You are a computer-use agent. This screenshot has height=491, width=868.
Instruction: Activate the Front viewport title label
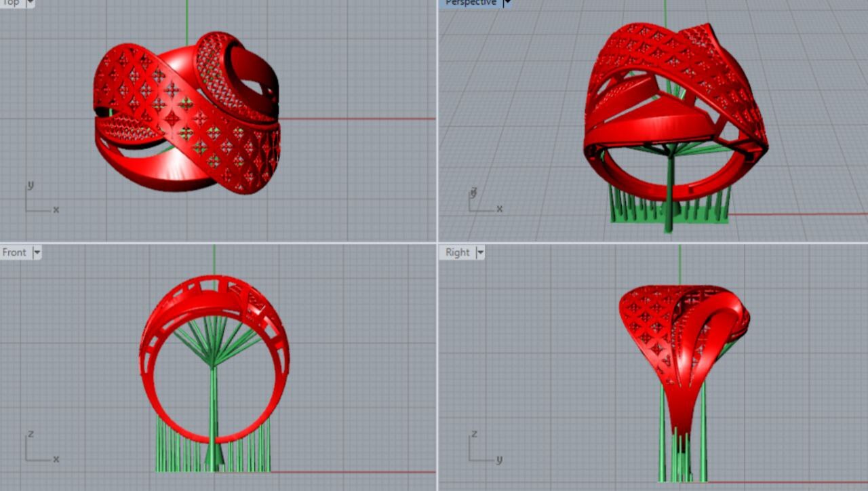click(14, 252)
